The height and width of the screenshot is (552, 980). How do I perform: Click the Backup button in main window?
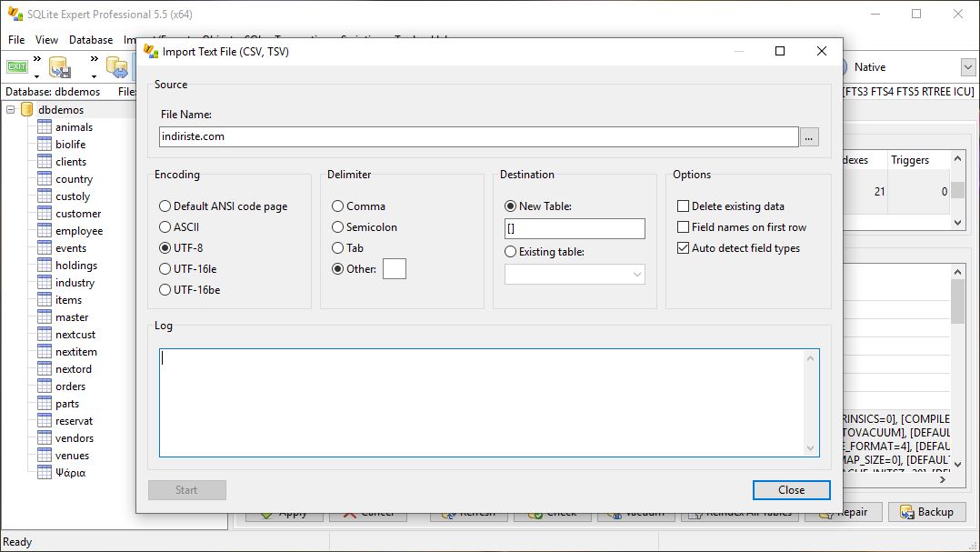point(929,512)
